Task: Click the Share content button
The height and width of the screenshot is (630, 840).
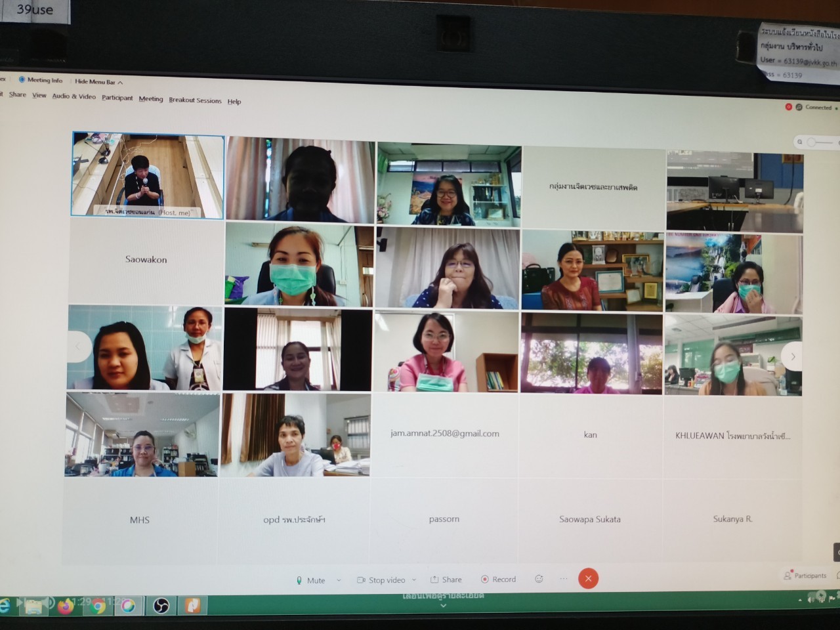Action: click(446, 579)
